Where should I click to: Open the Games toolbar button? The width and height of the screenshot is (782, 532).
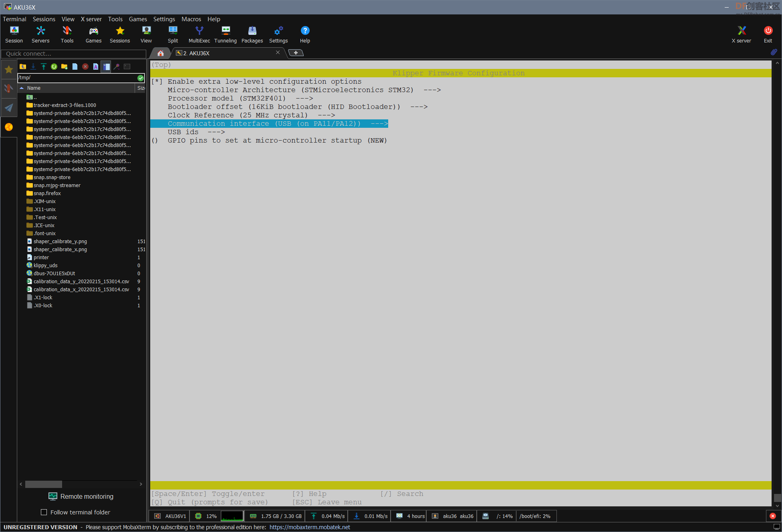click(93, 34)
